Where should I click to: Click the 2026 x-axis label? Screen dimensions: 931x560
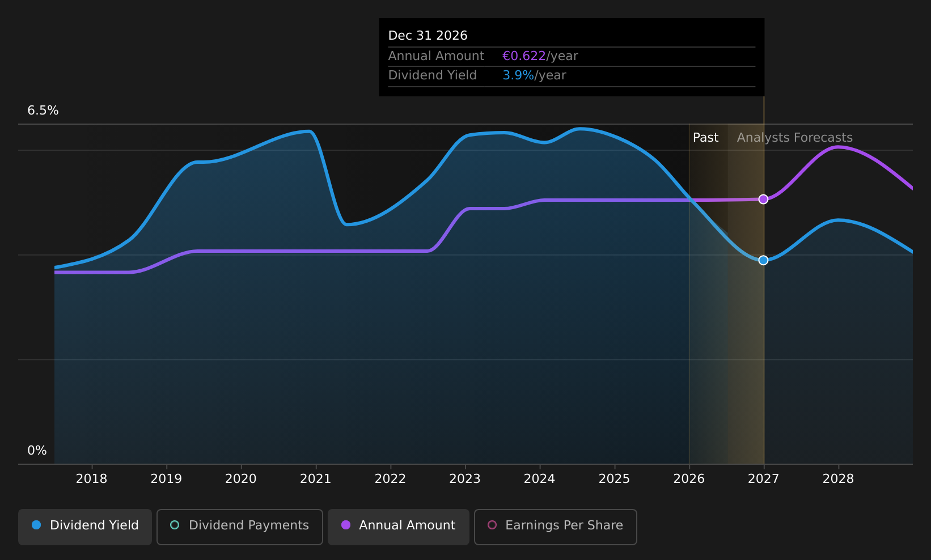pos(689,479)
